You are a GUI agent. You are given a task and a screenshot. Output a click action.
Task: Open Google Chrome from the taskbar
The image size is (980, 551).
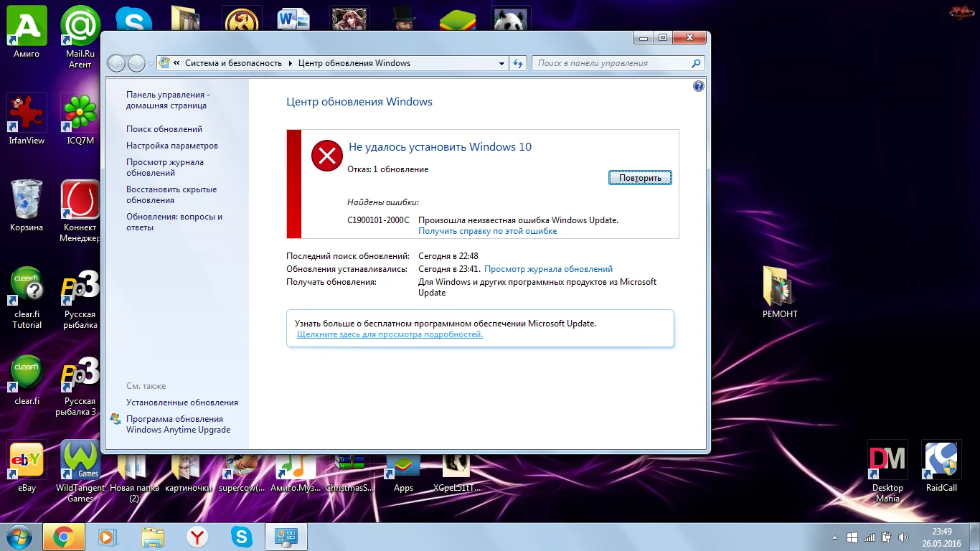[64, 537]
